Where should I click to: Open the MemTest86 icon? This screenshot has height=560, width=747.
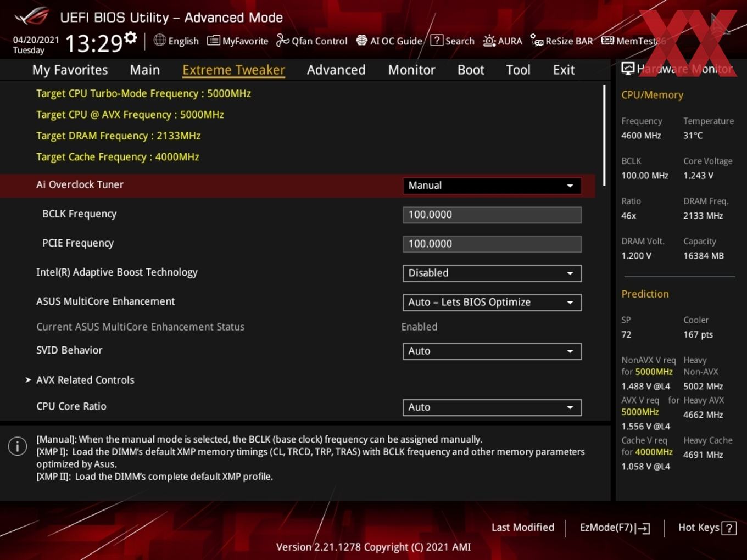pyautogui.click(x=607, y=41)
